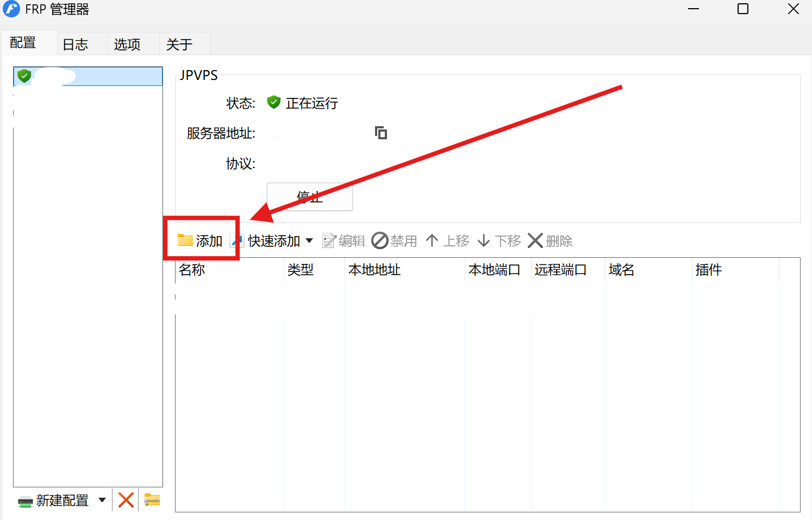Screen dimensions: 812x520
Task: Sort by the Remote Port (远程端口) column
Action: pyautogui.click(x=561, y=270)
